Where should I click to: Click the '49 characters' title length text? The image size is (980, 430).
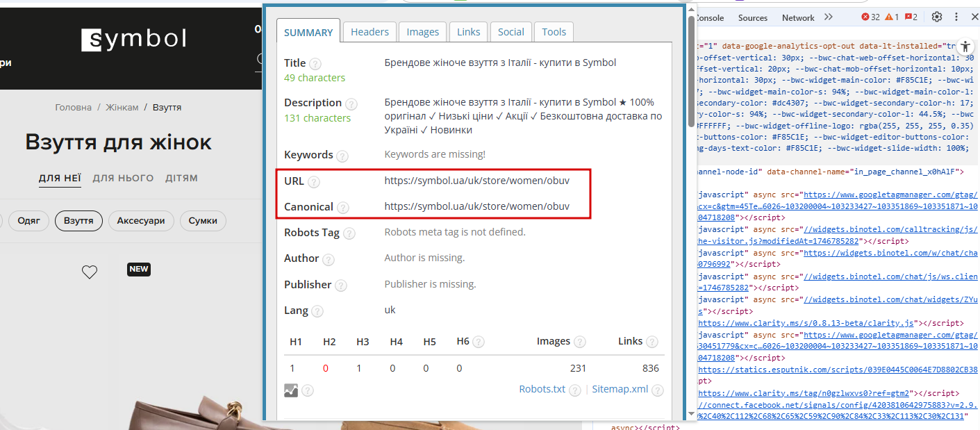click(315, 78)
